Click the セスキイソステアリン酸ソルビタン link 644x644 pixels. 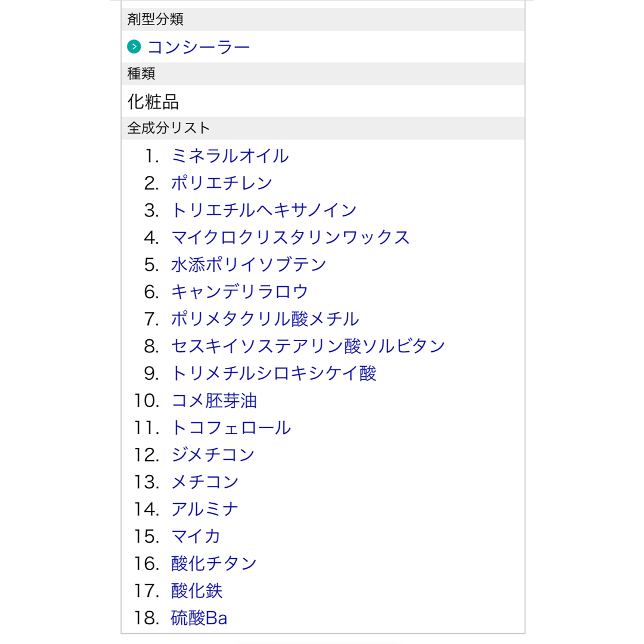[308, 346]
